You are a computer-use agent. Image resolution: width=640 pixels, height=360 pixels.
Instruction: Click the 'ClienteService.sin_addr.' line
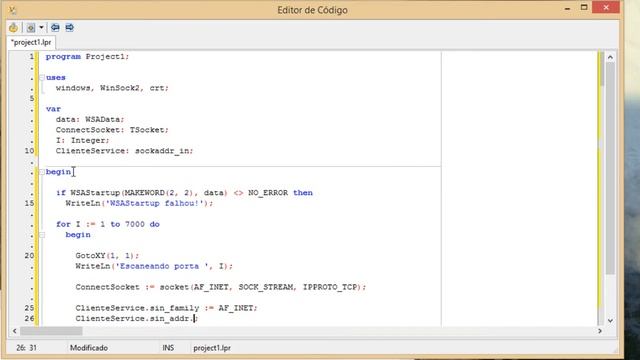pos(136,318)
